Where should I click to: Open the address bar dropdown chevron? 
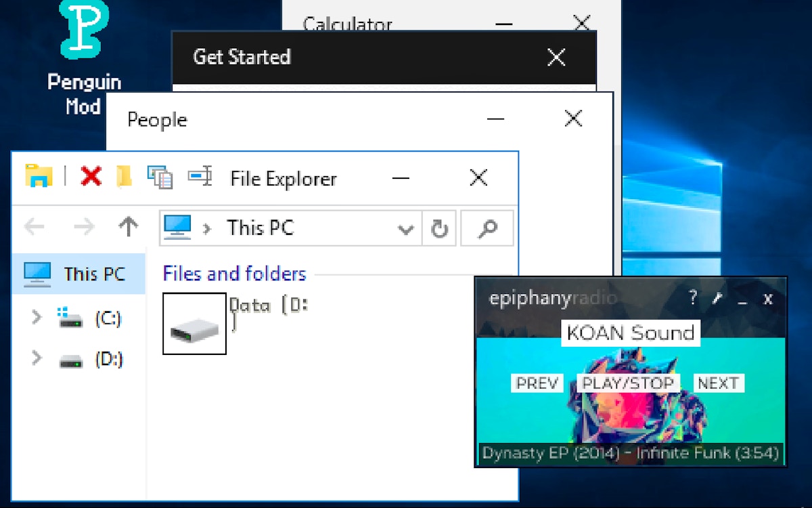[x=406, y=229]
